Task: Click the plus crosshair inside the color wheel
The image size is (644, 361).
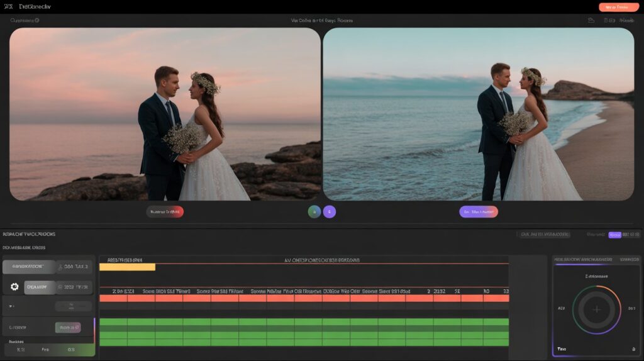Action: (596, 309)
